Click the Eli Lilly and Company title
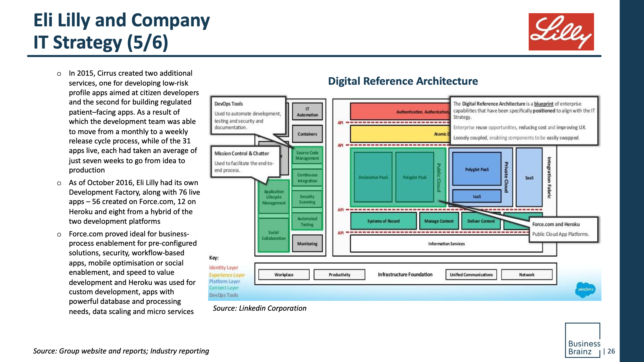The image size is (644, 362). pyautogui.click(x=122, y=20)
